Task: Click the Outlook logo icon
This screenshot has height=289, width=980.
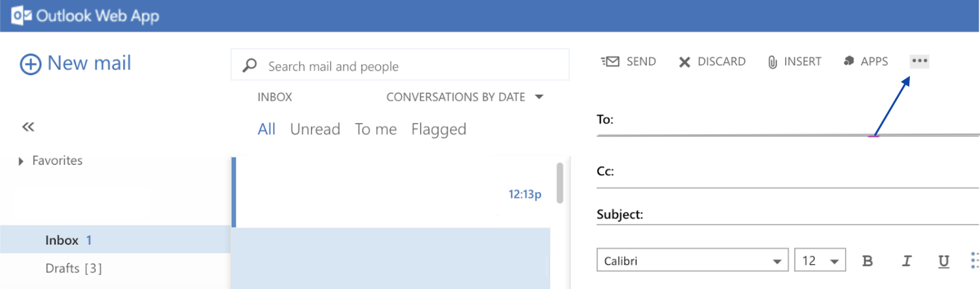Action: pos(21,16)
